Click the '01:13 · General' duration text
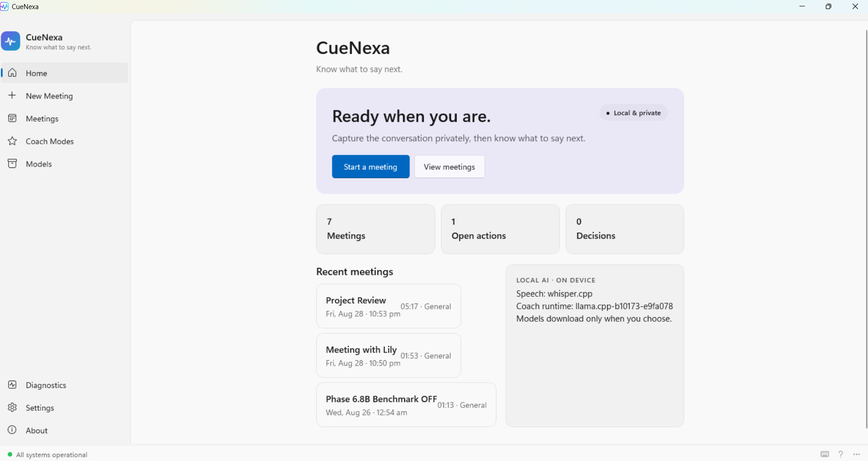Image resolution: width=868 pixels, height=461 pixels. pyautogui.click(x=462, y=405)
